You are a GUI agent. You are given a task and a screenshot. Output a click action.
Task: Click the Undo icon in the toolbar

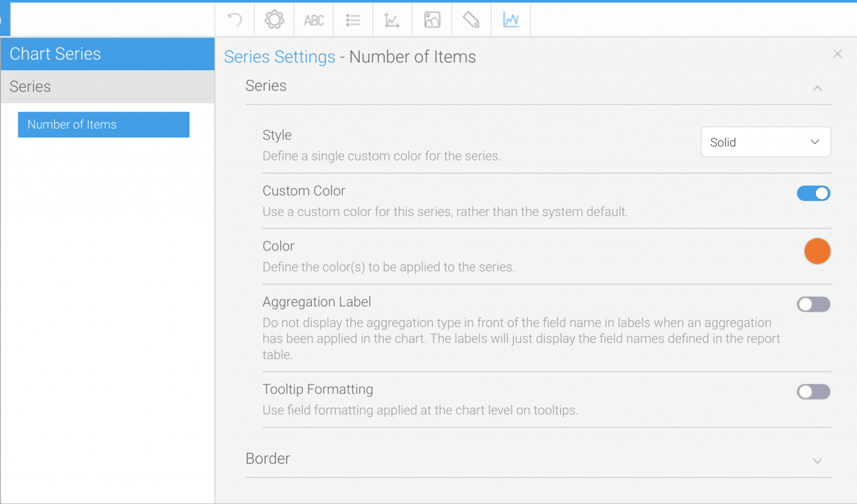point(234,19)
